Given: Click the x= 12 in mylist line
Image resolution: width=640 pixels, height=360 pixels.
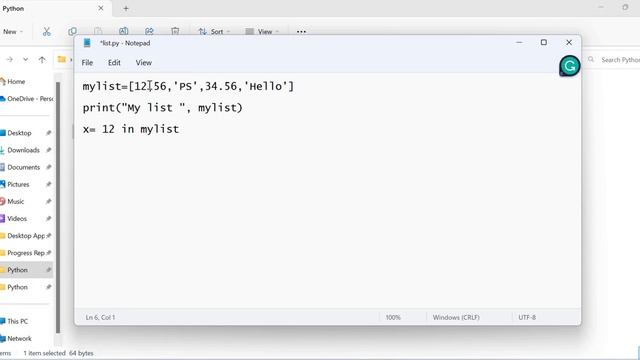Looking at the screenshot, I should tap(131, 129).
